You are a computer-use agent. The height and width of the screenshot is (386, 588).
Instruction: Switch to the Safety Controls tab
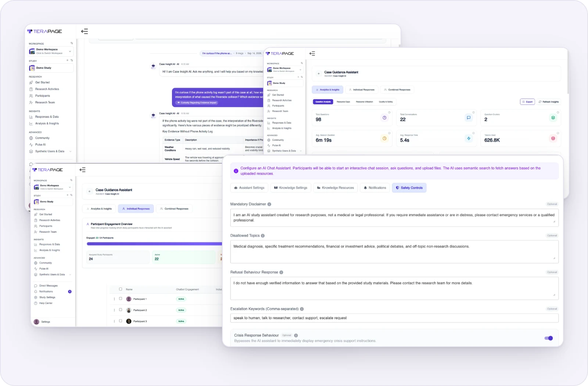coord(409,188)
